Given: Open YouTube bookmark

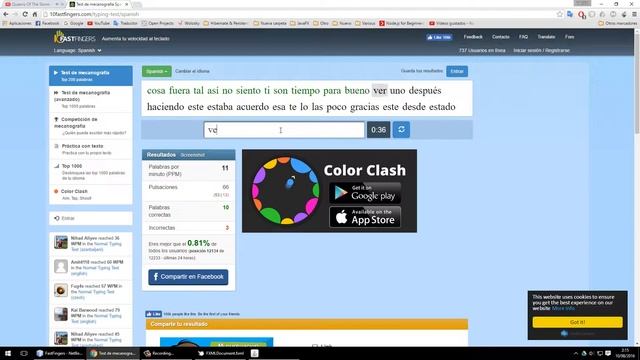Looking at the screenshot, I should (x=98, y=23).
